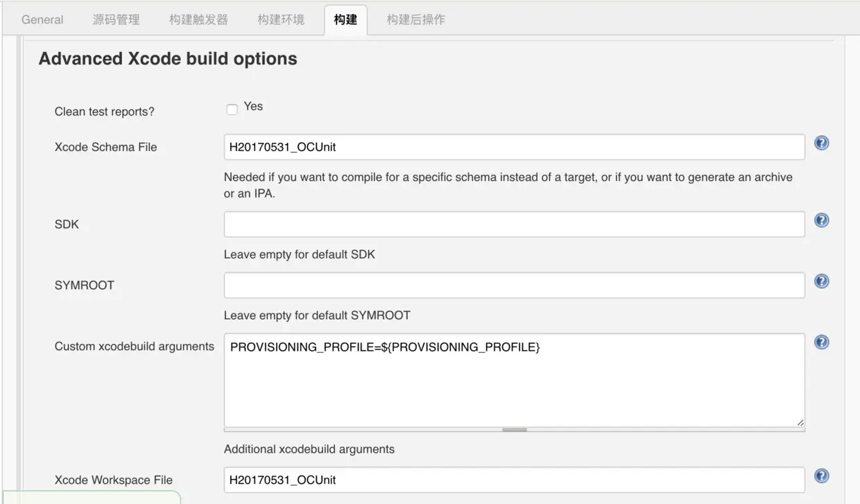Viewport: 860px width, 504px height.
Task: Switch to the General tab
Action: [42, 19]
